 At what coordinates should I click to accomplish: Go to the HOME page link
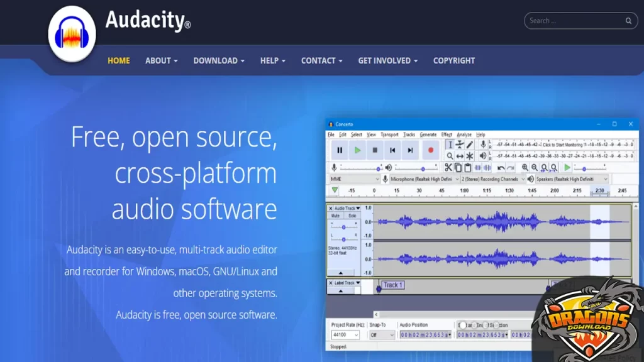(118, 60)
